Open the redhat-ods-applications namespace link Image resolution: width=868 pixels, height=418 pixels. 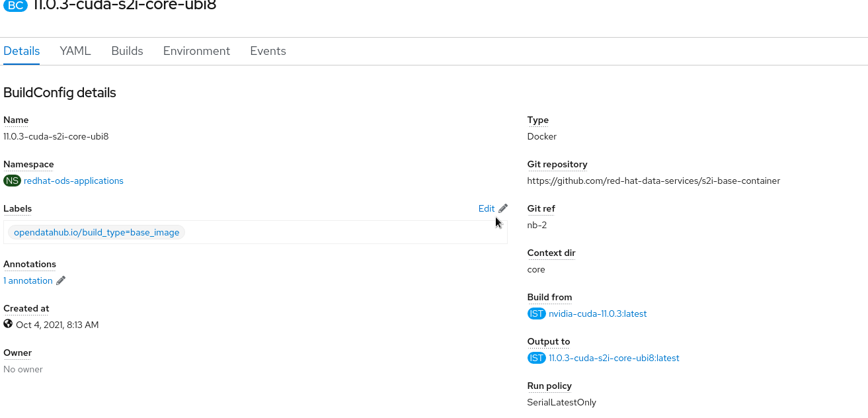[73, 181]
